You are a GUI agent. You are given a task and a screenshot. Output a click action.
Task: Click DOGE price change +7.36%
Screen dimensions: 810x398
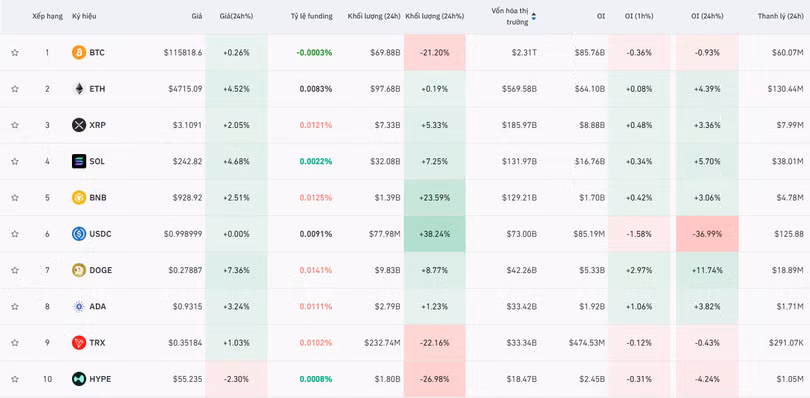(236, 270)
